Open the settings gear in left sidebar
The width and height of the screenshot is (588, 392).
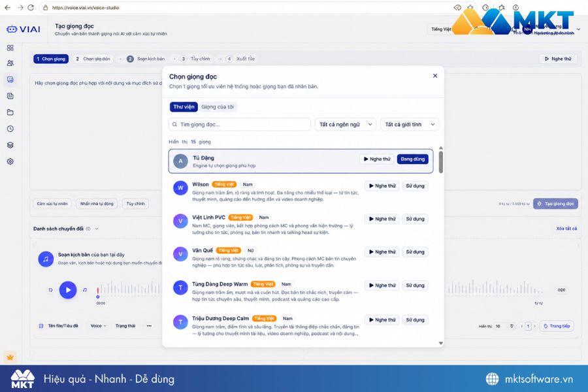(10, 161)
